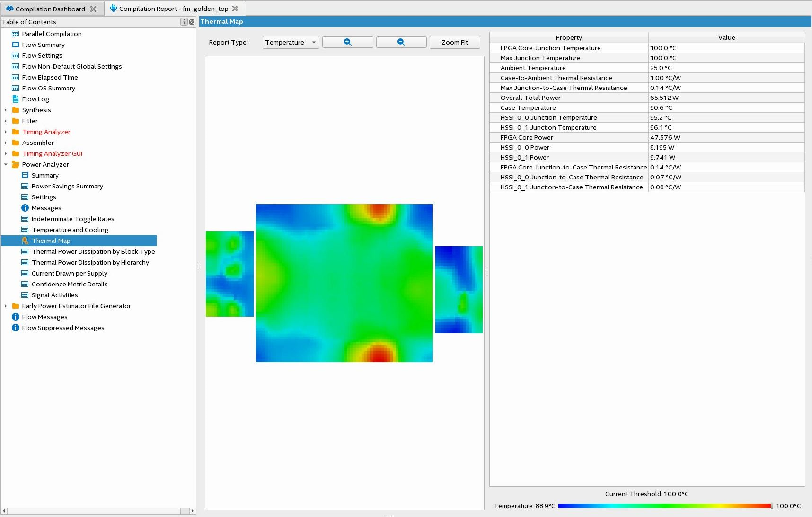The width and height of the screenshot is (812, 517).
Task: Select the Compilation Report fm_golden_top tab
Action: [173, 9]
